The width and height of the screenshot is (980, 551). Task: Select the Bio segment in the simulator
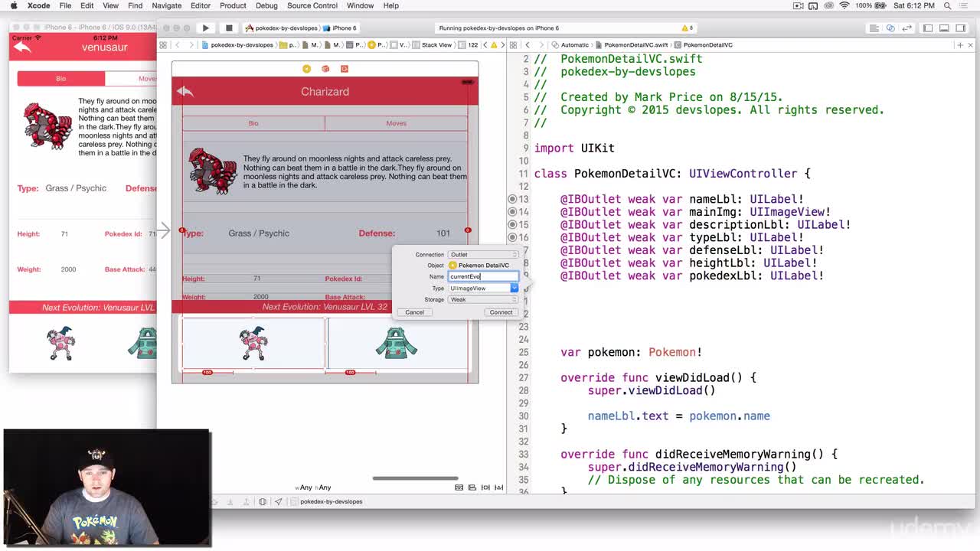(x=60, y=79)
